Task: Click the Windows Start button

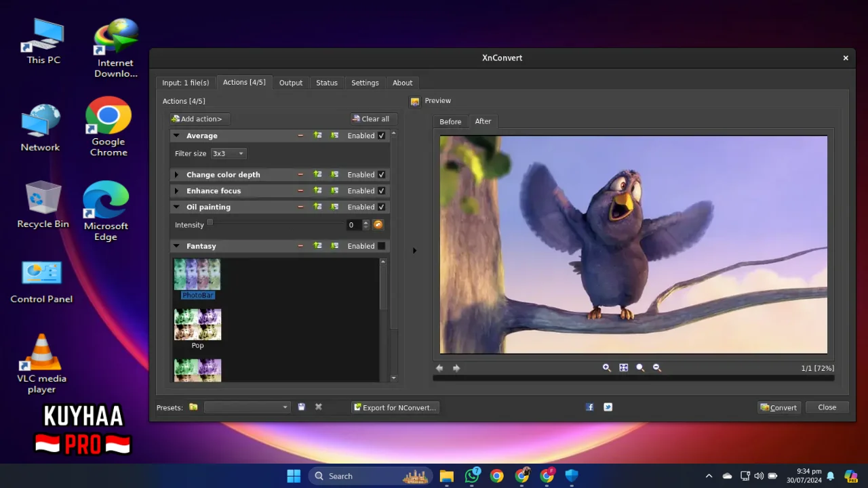Action: 294,476
